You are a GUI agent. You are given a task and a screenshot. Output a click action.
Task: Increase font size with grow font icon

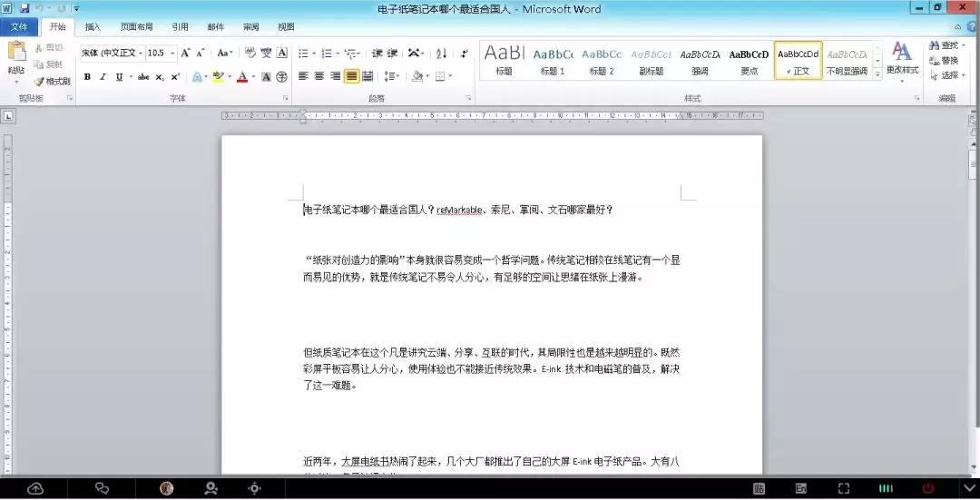pyautogui.click(x=186, y=54)
